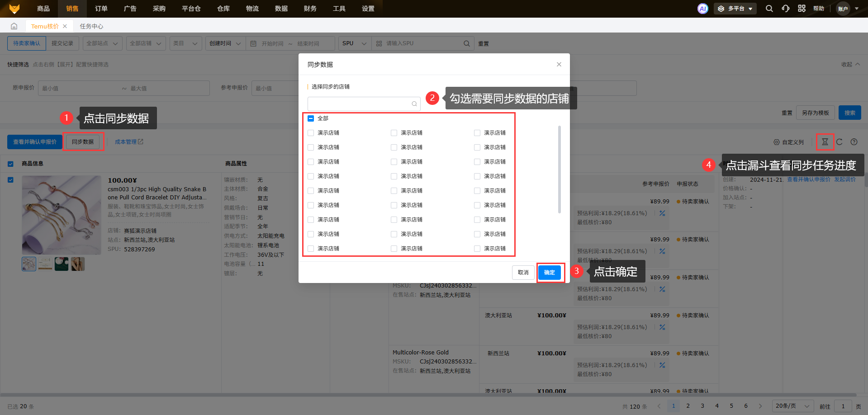Open the 多平台 platform dropdown
The height and width of the screenshot is (415, 868).
click(x=735, y=9)
